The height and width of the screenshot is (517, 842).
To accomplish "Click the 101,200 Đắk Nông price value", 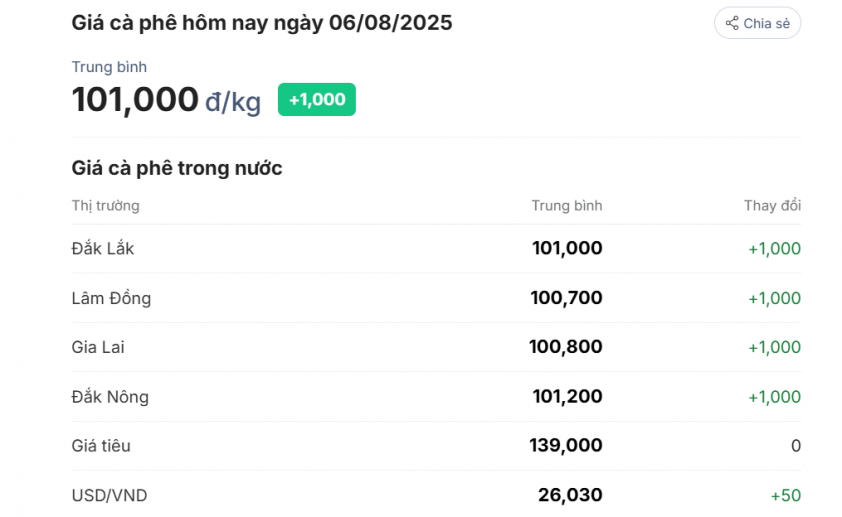I will coord(568,396).
